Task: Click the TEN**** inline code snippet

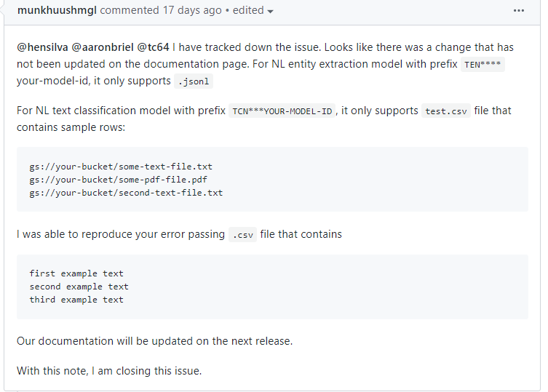Action: pyautogui.click(x=483, y=64)
